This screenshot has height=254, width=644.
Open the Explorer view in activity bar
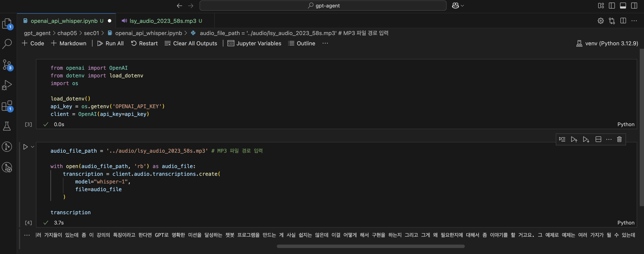7,24
